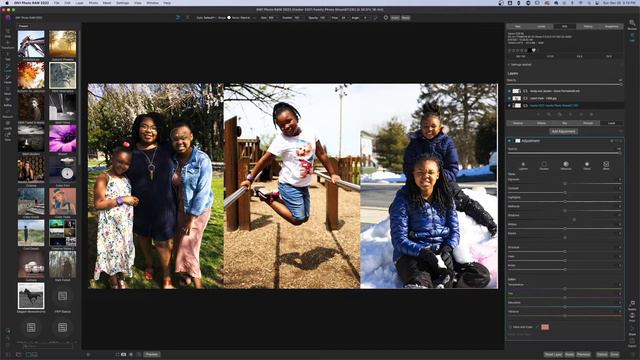Open brush gear settings in tool options
This screenshot has width=640, height=360.
386,18
